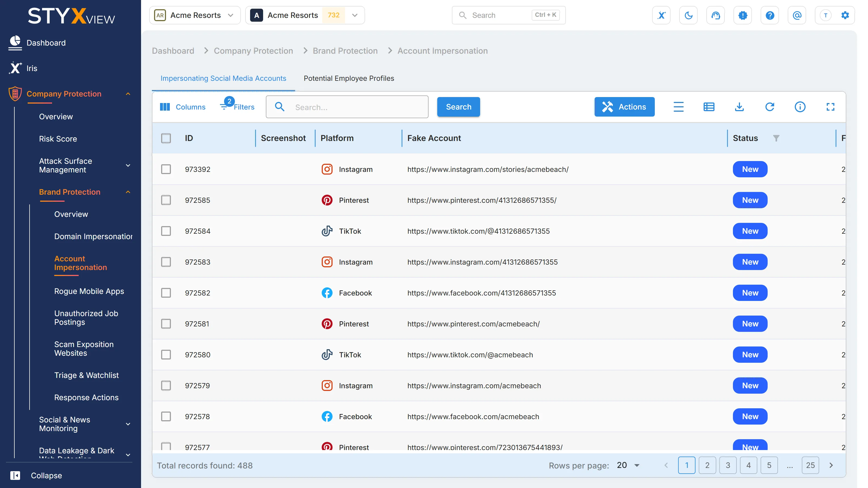
Task: Toggle dark mode moon icon
Action: coord(688,15)
